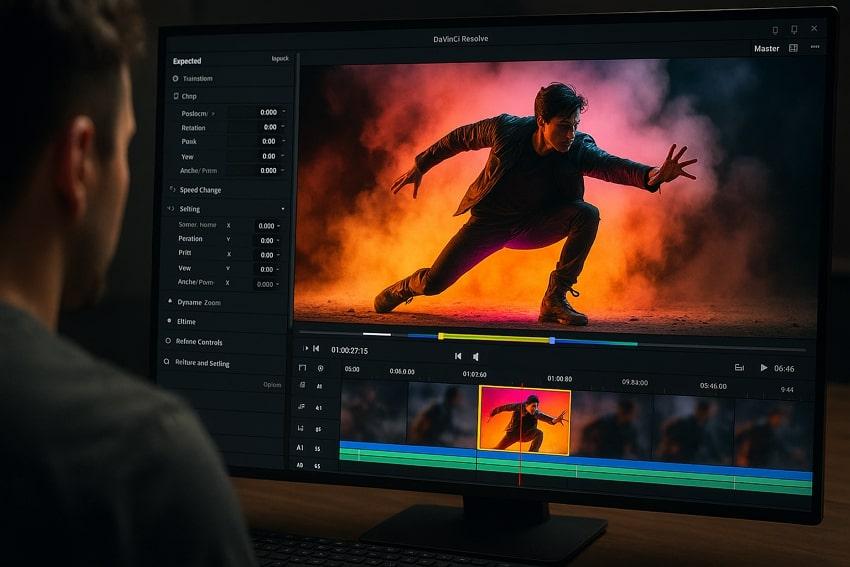
Task: Toggle the Relture and Setling circle
Action: point(166,362)
